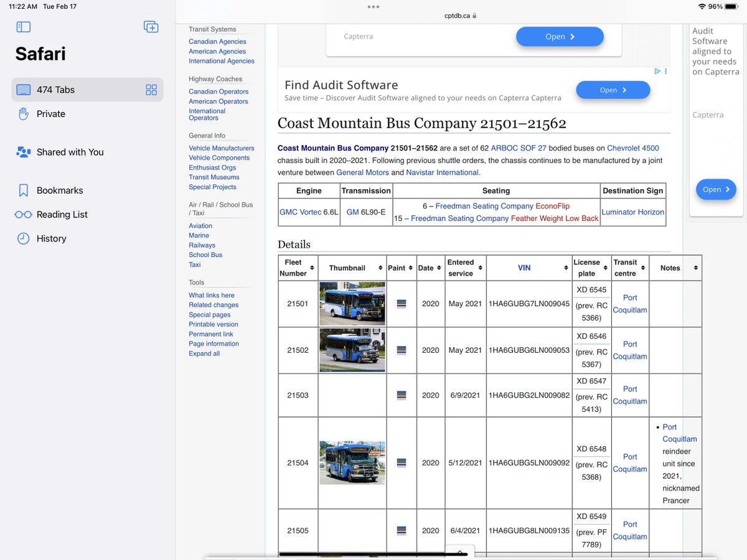
Task: Open the tab overview grid icon
Action: pyautogui.click(x=151, y=90)
